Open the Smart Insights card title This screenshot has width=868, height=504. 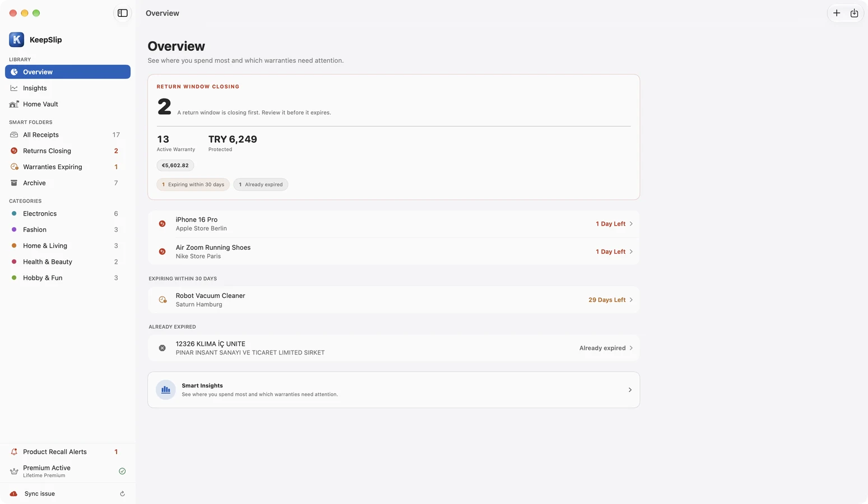[202, 386]
